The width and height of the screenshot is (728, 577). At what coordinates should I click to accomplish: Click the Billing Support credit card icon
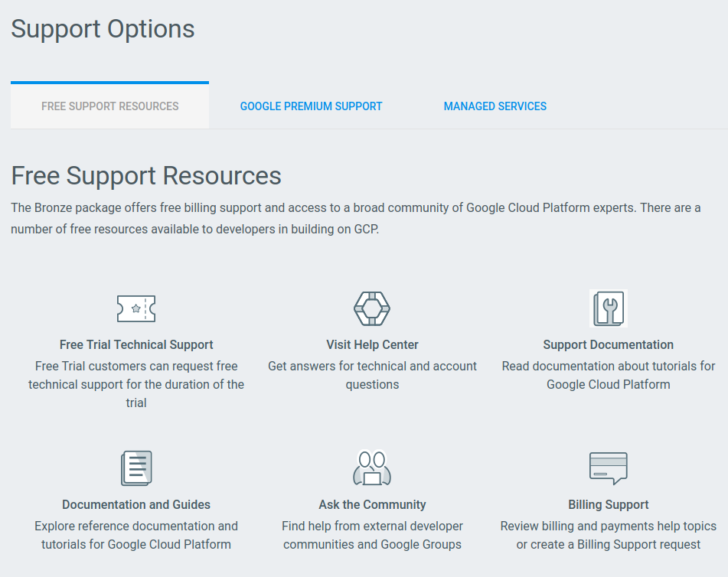(x=609, y=468)
